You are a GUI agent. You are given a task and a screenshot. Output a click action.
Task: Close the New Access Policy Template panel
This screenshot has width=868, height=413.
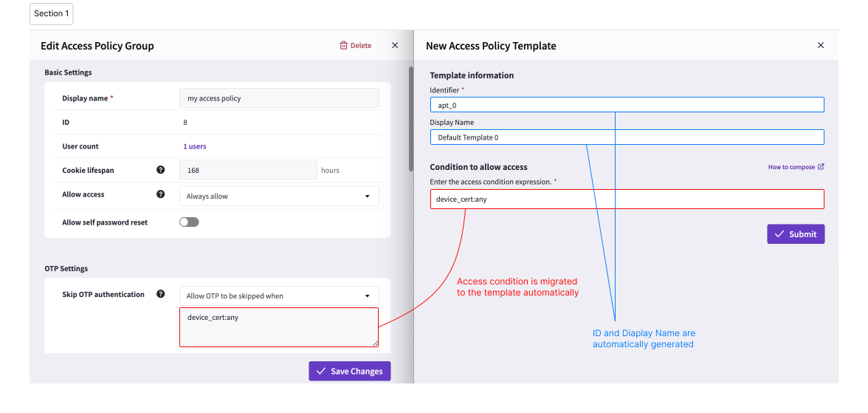821,46
